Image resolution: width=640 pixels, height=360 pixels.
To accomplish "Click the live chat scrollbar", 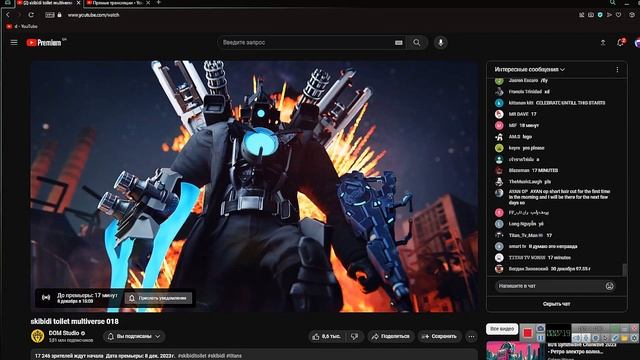I will click(x=624, y=269).
